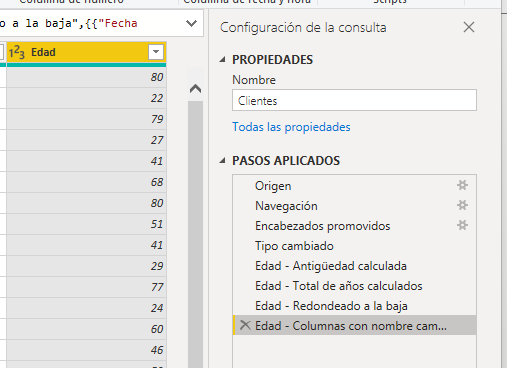
Task: Select Edad - Redondeado a la baja step
Action: [x=354, y=306]
